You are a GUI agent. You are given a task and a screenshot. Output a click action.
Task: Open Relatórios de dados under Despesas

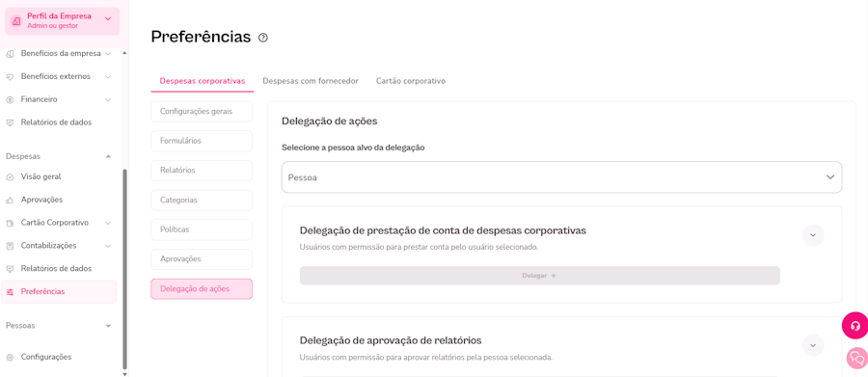pyautogui.click(x=57, y=268)
